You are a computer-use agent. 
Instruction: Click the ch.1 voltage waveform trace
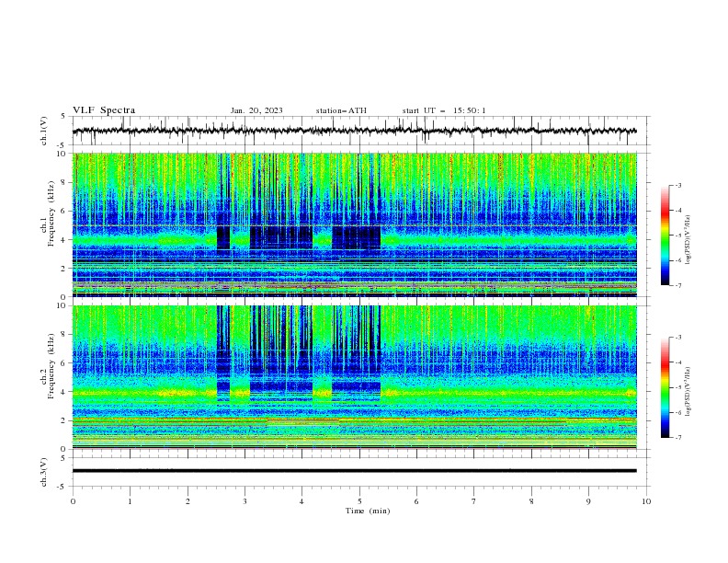(354, 131)
